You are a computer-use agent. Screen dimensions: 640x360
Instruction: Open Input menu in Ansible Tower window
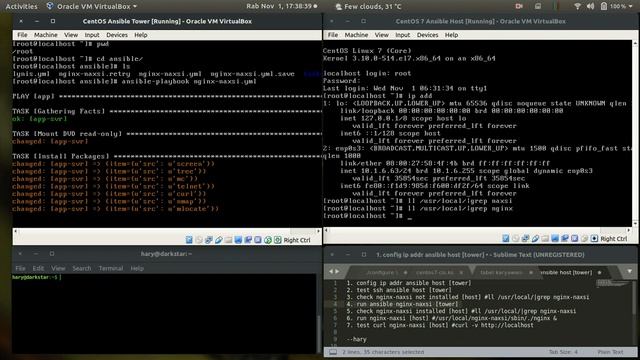click(x=92, y=35)
